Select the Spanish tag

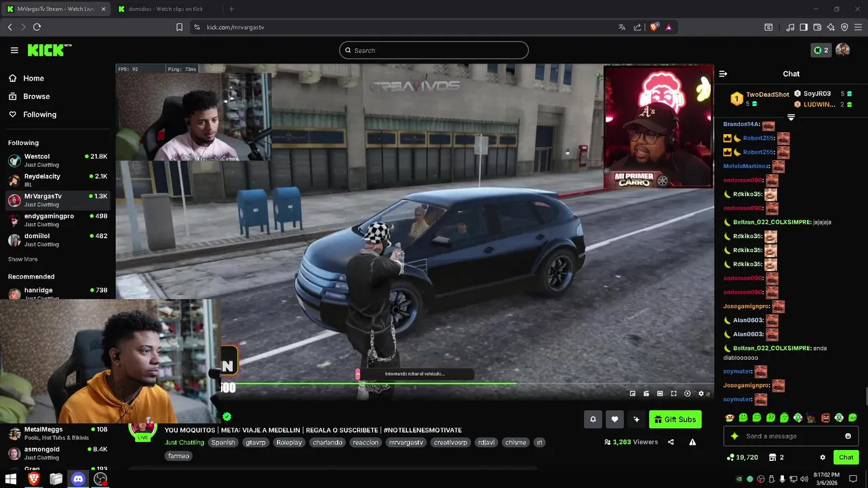[222, 443]
